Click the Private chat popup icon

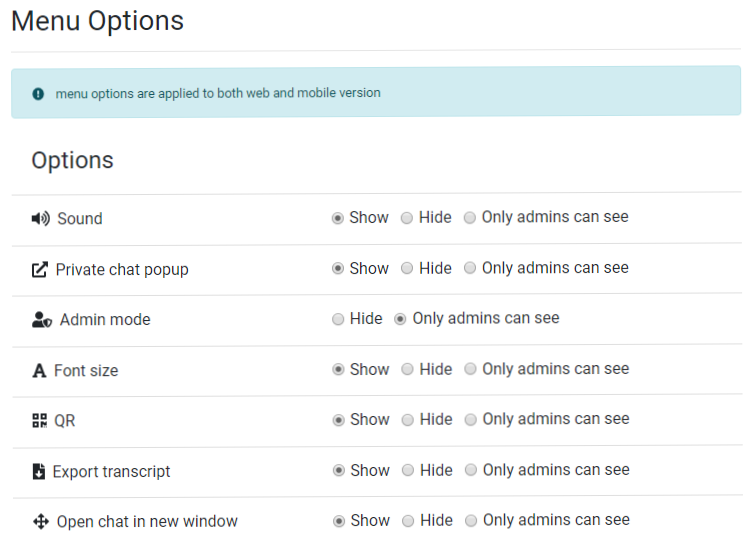point(40,270)
